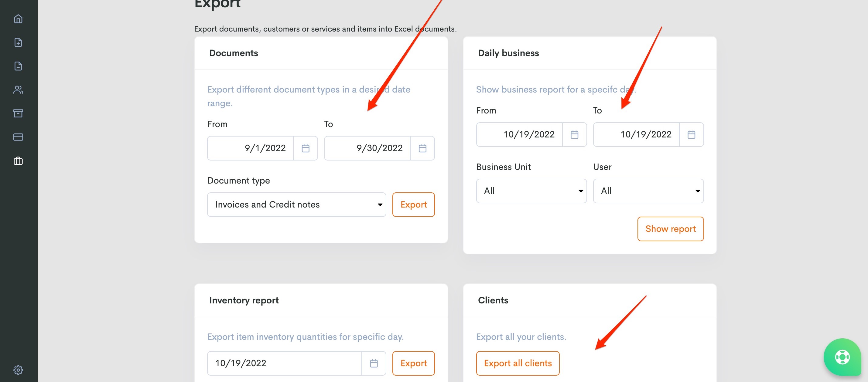Image resolution: width=868 pixels, height=382 pixels.
Task: Click Daily business To date field
Action: click(x=636, y=135)
